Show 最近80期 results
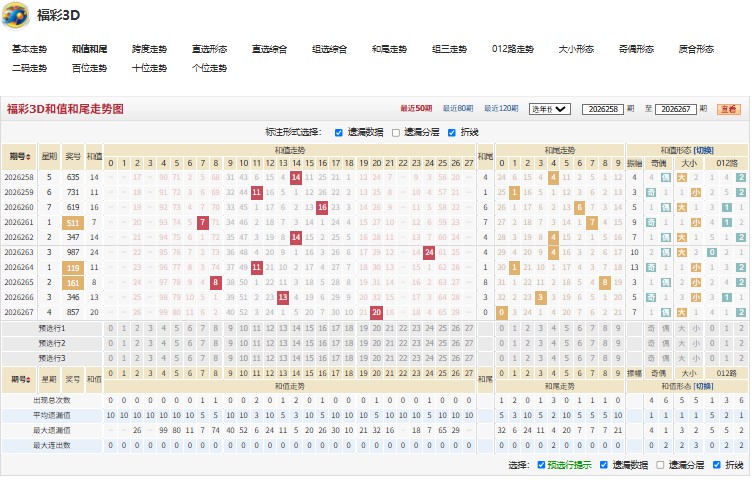Screen dimensions: 752x480 pyautogui.click(x=458, y=109)
